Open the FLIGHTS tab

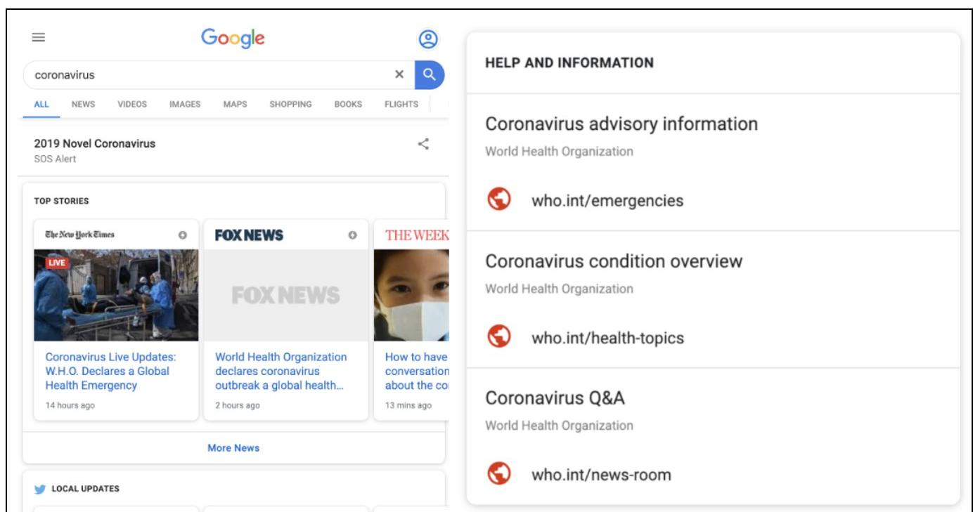[401, 104]
